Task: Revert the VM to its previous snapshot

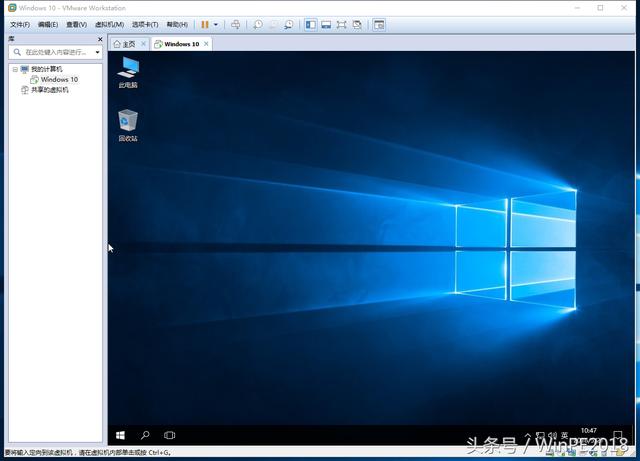Action: point(273,25)
